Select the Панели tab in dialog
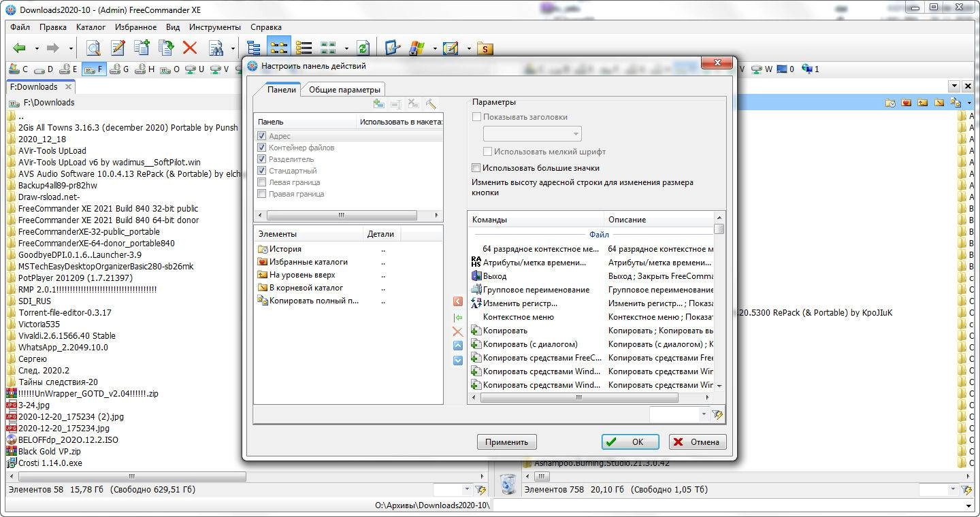Viewport: 980px width, 517px height. pos(282,89)
